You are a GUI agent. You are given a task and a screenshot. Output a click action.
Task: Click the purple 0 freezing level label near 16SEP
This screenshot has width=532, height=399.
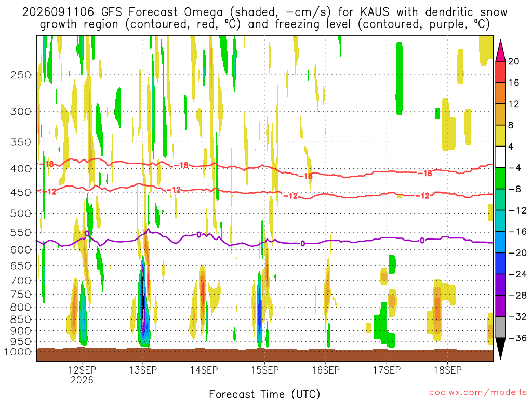coord(303,244)
